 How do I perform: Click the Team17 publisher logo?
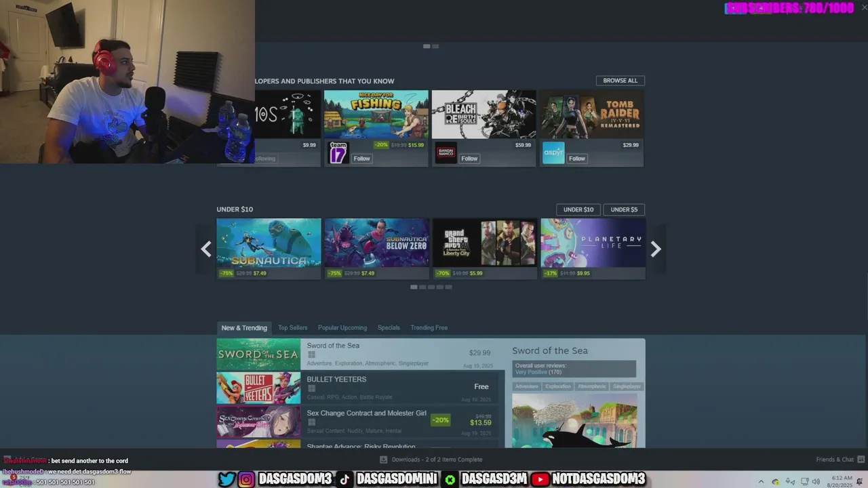tap(338, 153)
